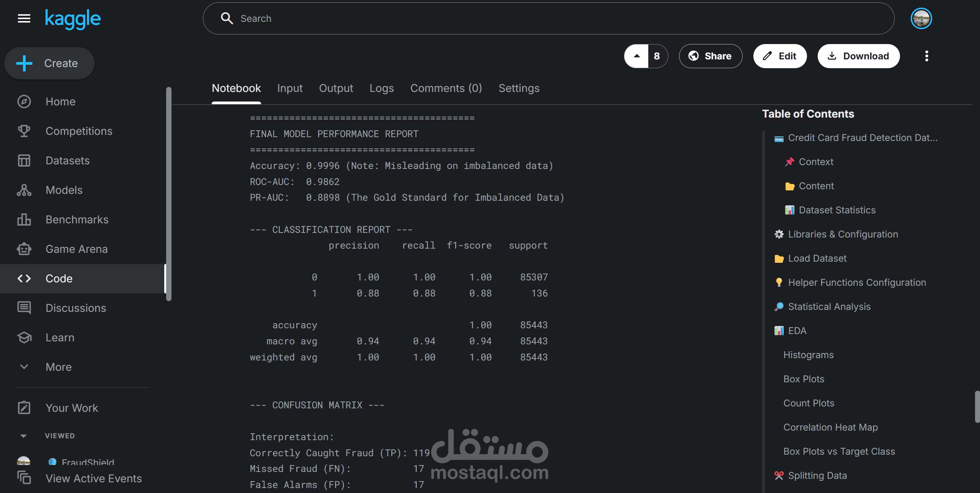The image size is (980, 493).
Task: Click the user profile avatar
Action: (x=921, y=18)
